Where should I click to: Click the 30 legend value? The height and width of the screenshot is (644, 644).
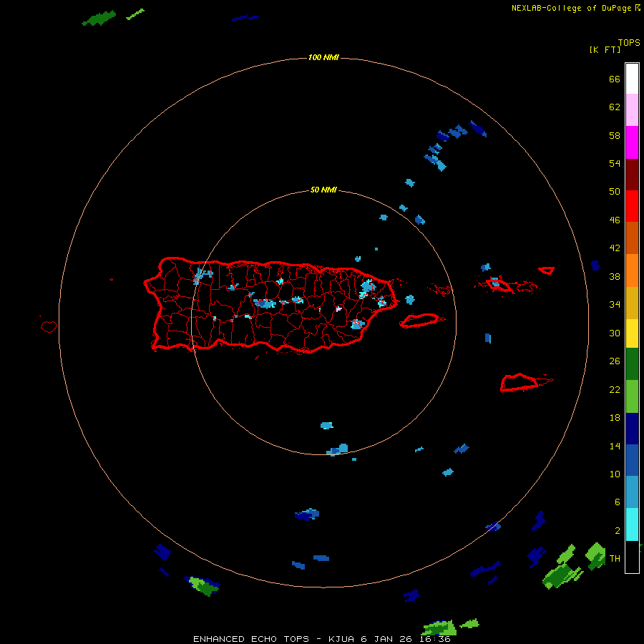[x=615, y=333]
